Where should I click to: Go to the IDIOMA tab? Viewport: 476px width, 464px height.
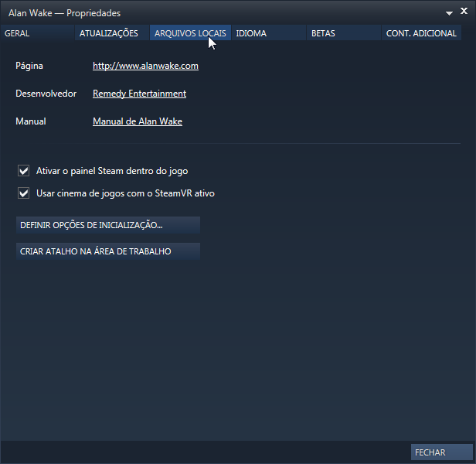(269, 32)
